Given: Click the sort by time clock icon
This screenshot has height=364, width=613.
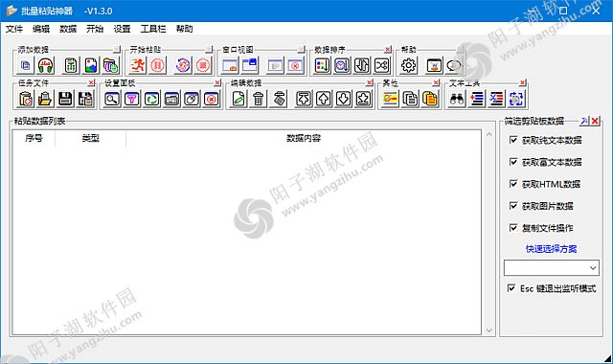Looking at the screenshot, I should 342,65.
